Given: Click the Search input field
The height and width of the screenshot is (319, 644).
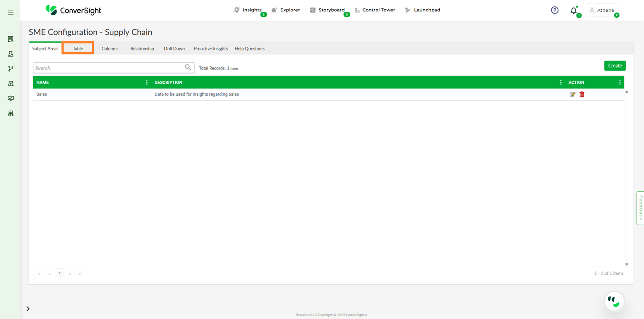Looking at the screenshot, I should [110, 68].
